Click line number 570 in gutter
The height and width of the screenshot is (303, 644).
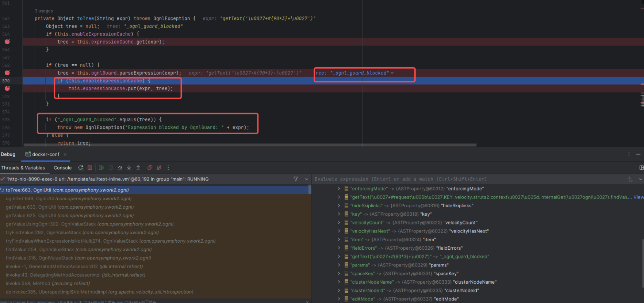click(x=6, y=81)
